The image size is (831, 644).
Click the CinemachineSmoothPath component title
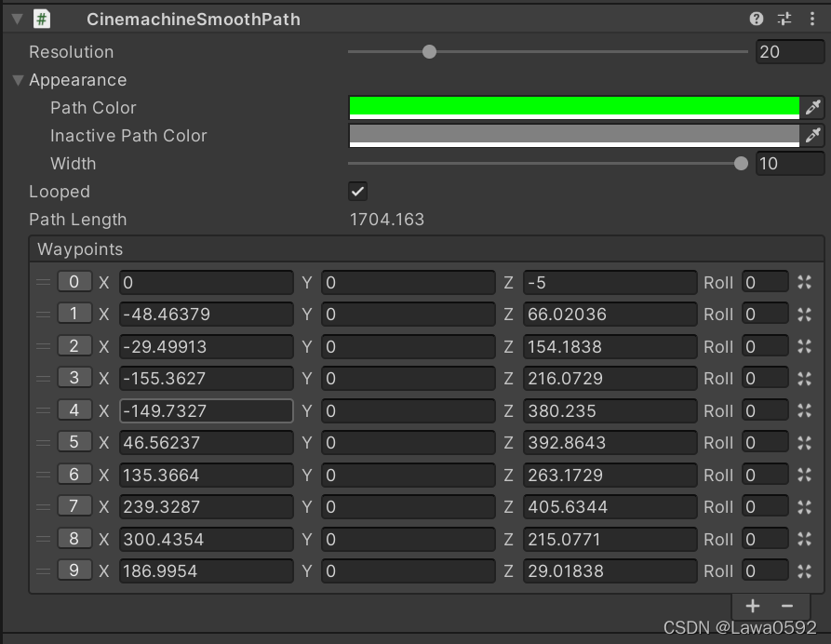(x=194, y=20)
